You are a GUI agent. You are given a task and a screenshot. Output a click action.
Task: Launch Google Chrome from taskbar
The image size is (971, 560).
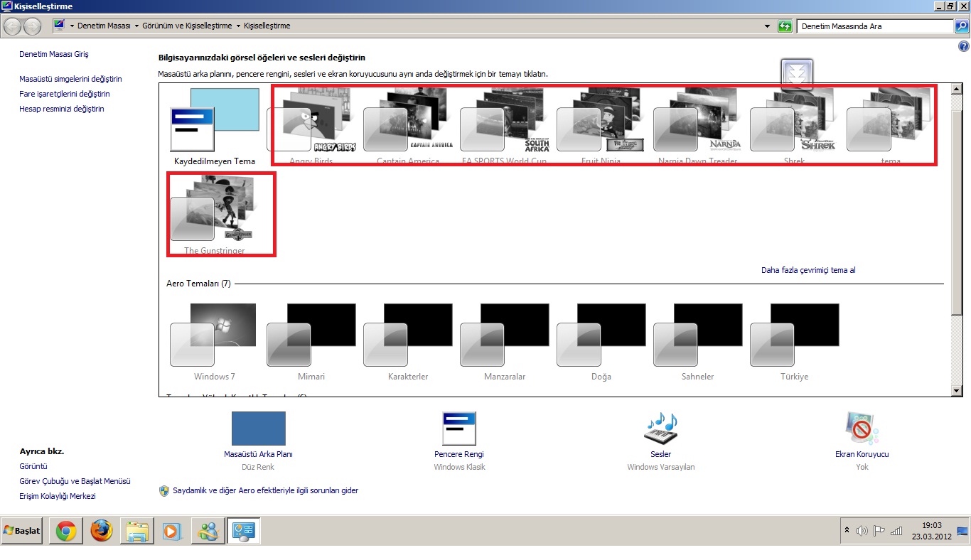pos(66,531)
